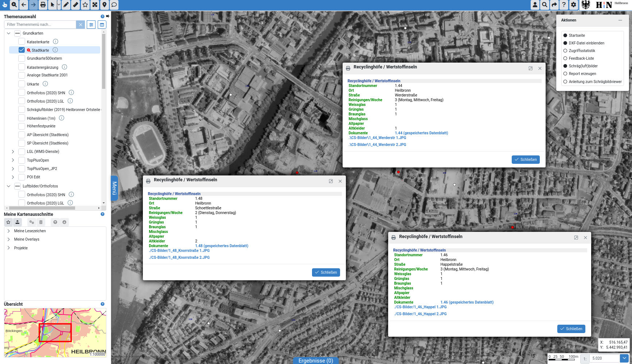
Task: Click Schließen in the Werderstraße dialog
Action: [x=525, y=159]
